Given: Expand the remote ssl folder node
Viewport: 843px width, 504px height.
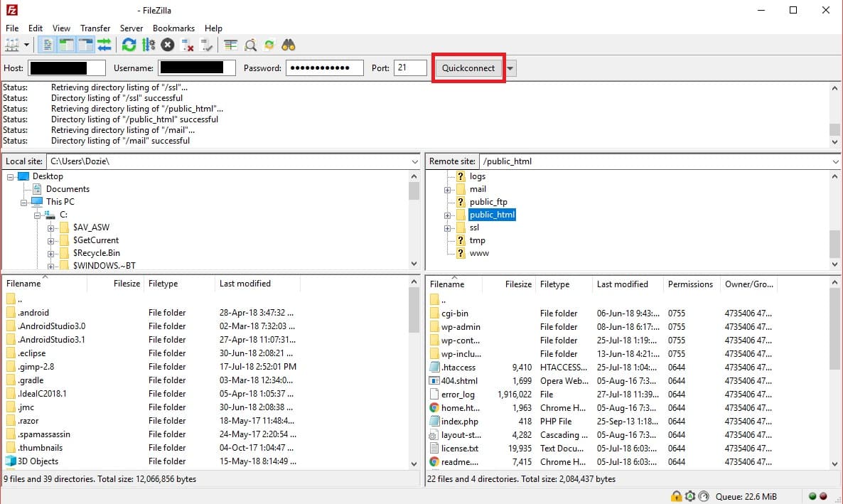Looking at the screenshot, I should [x=447, y=229].
